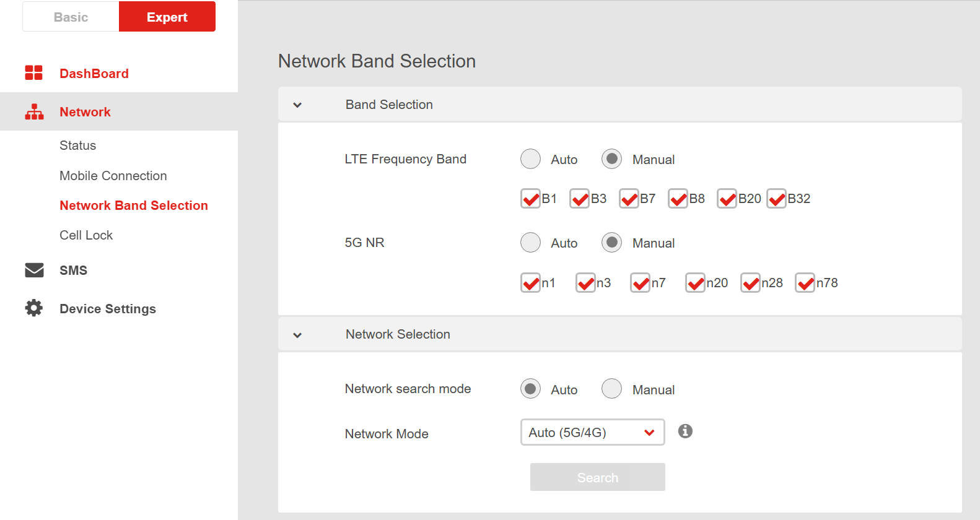Disable the n28 5G NR band
Screen dimensions: 980x520
pos(750,284)
